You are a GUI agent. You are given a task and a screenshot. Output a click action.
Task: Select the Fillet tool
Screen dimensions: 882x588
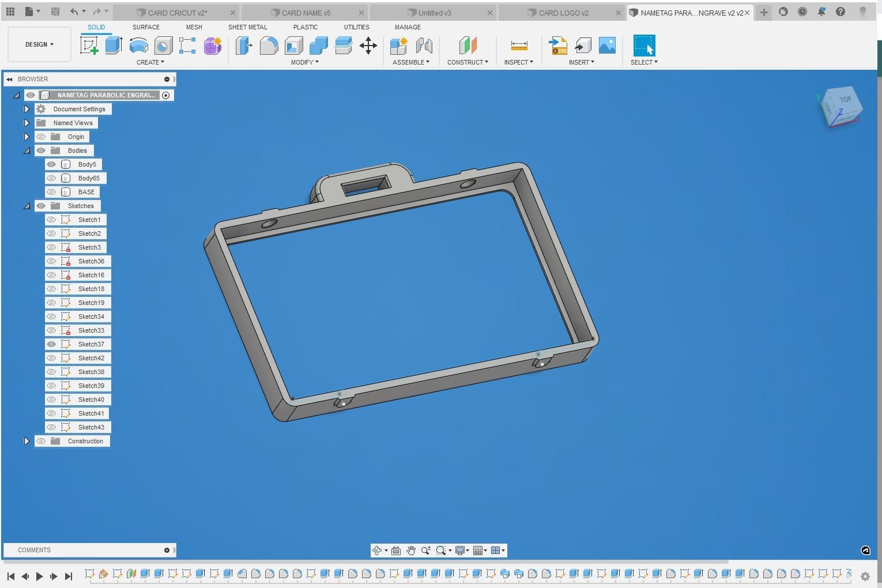click(269, 46)
